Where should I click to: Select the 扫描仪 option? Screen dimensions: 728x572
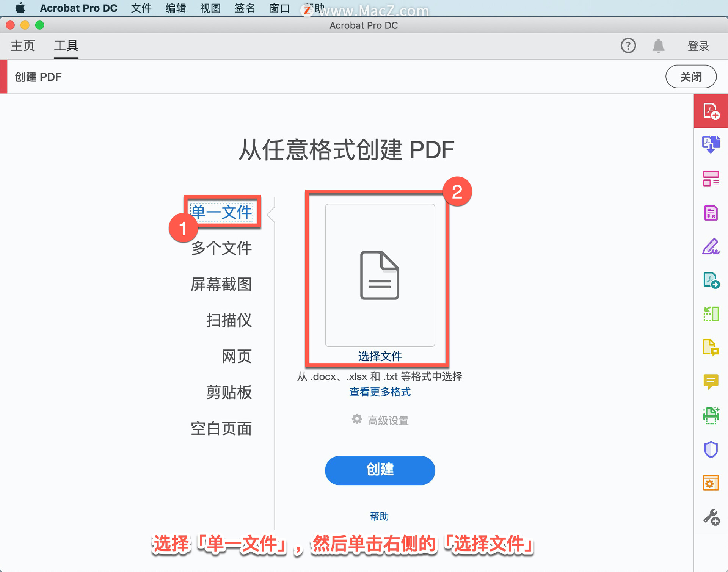pyautogui.click(x=229, y=320)
